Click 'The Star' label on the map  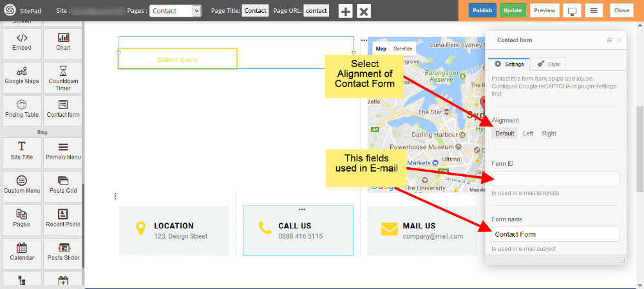(x=429, y=112)
